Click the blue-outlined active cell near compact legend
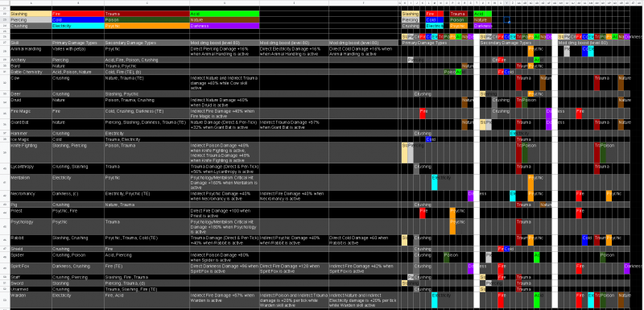This screenshot has width=644, height=310. click(506, 19)
